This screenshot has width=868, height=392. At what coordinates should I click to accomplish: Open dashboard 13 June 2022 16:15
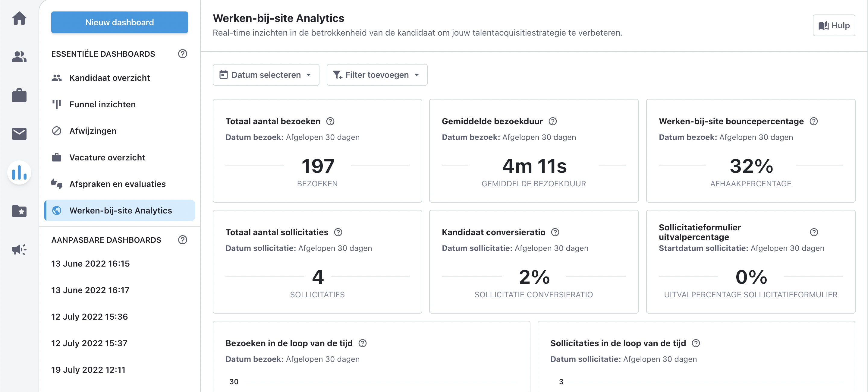[90, 264]
